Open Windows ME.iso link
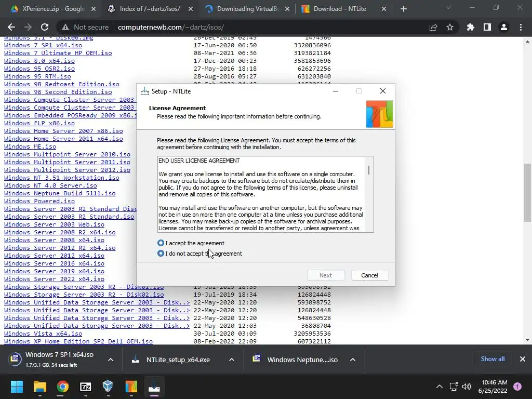Viewport: 532px width, 399px height. coord(30,147)
